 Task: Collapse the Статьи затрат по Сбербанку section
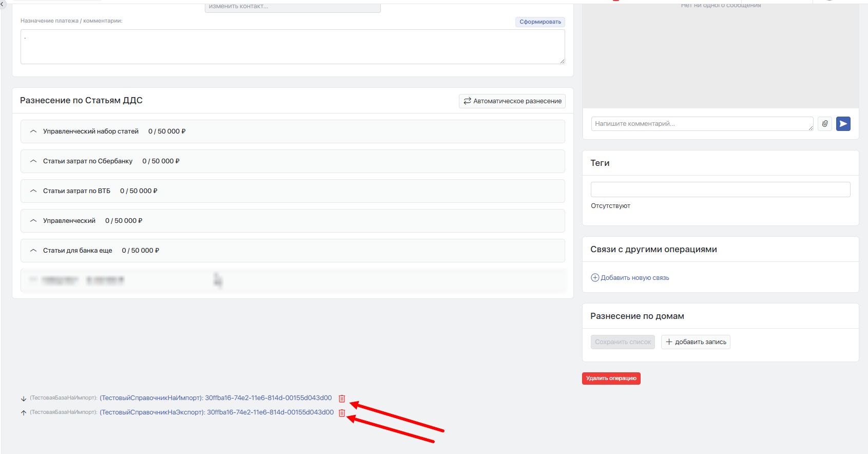click(x=33, y=161)
